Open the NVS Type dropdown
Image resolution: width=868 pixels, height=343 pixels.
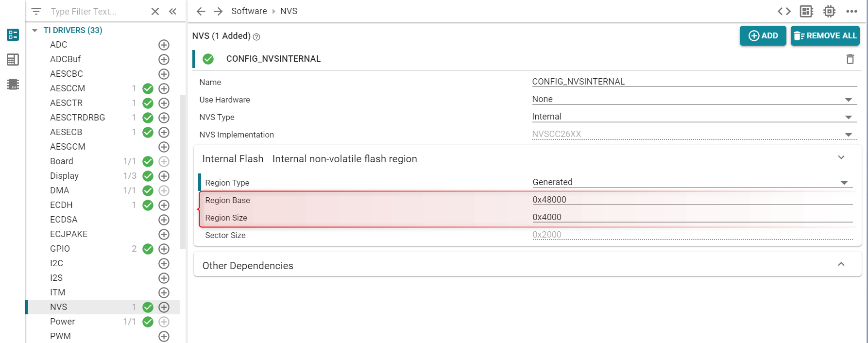tap(849, 117)
